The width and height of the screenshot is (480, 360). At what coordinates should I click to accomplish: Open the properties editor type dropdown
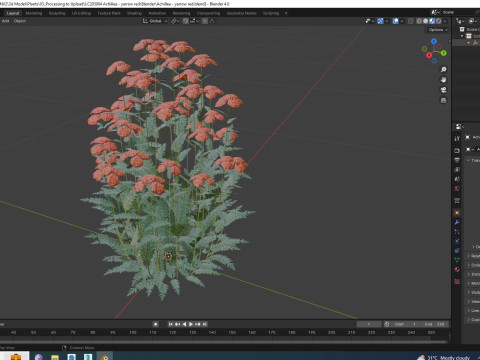[x=459, y=127]
